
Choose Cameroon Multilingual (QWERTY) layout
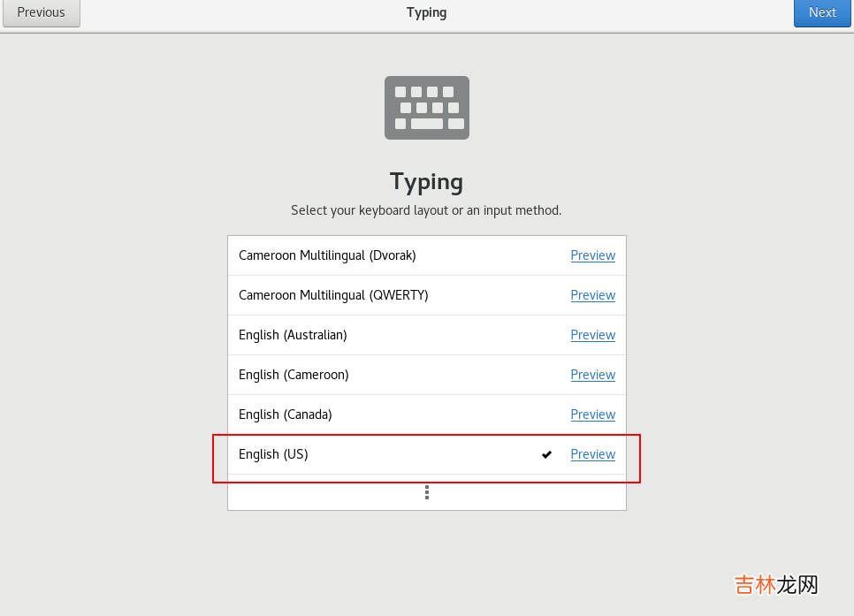[333, 295]
